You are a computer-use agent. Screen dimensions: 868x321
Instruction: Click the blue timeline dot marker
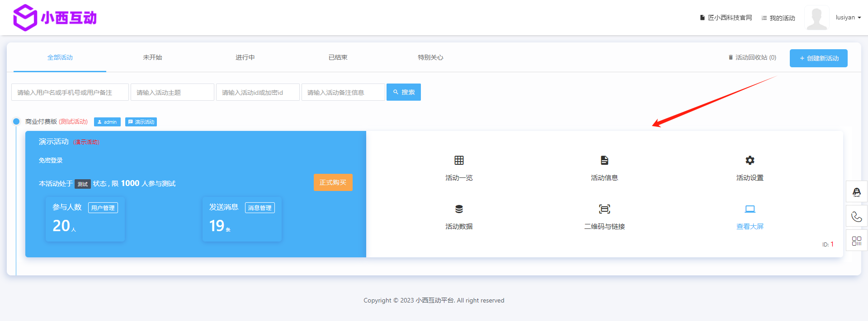16,121
